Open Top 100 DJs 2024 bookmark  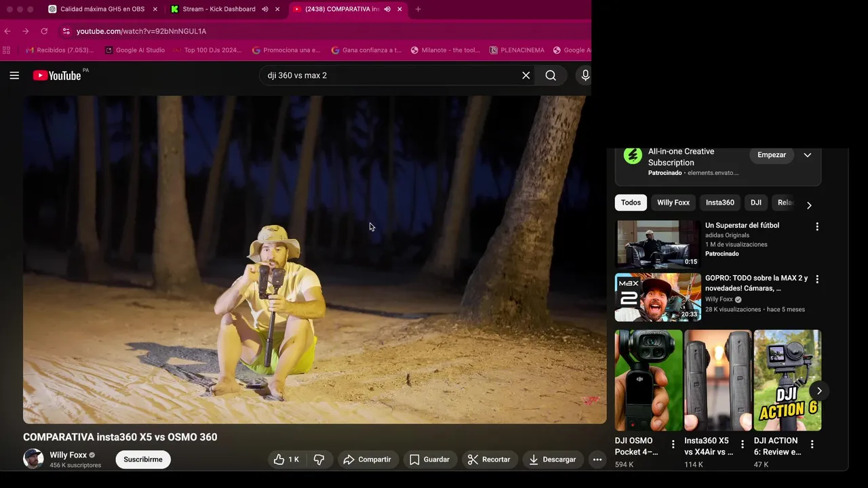tap(207, 50)
